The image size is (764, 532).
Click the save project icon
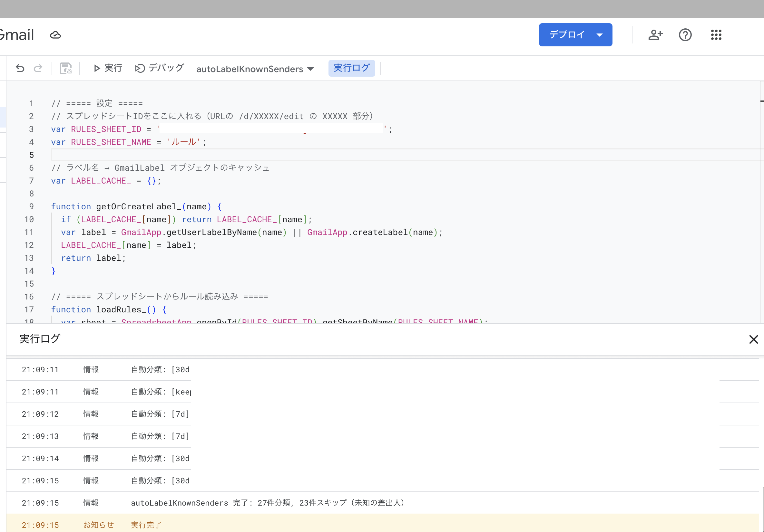(x=66, y=68)
